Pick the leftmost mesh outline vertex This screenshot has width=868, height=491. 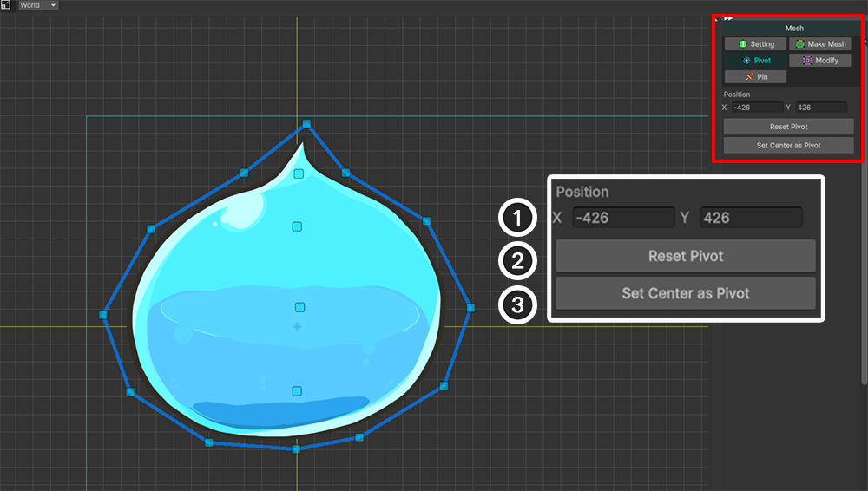(103, 314)
